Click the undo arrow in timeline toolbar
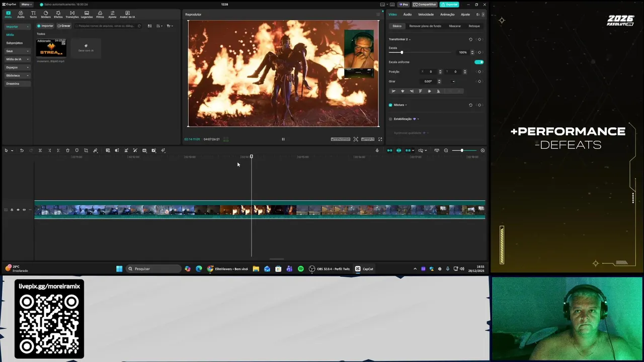 click(22, 150)
